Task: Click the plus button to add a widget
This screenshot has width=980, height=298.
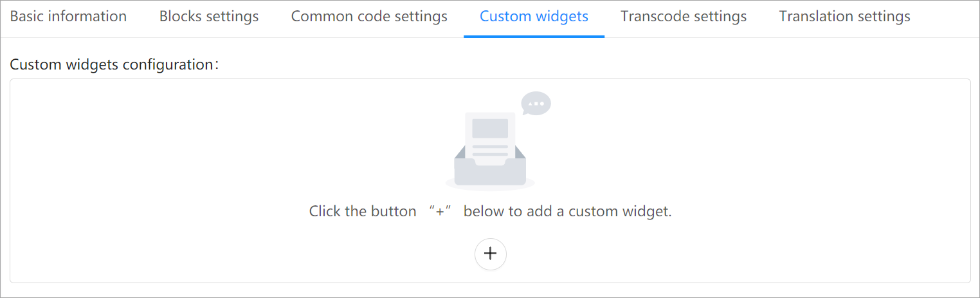Action: 490,254
